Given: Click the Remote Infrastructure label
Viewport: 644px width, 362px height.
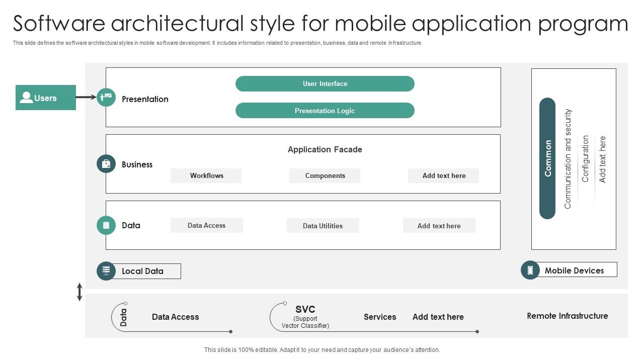Looking at the screenshot, I should pyautogui.click(x=567, y=316).
